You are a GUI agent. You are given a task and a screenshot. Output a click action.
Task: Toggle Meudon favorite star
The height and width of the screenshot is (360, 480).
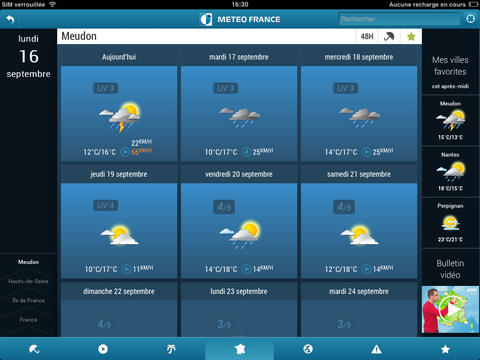411,36
